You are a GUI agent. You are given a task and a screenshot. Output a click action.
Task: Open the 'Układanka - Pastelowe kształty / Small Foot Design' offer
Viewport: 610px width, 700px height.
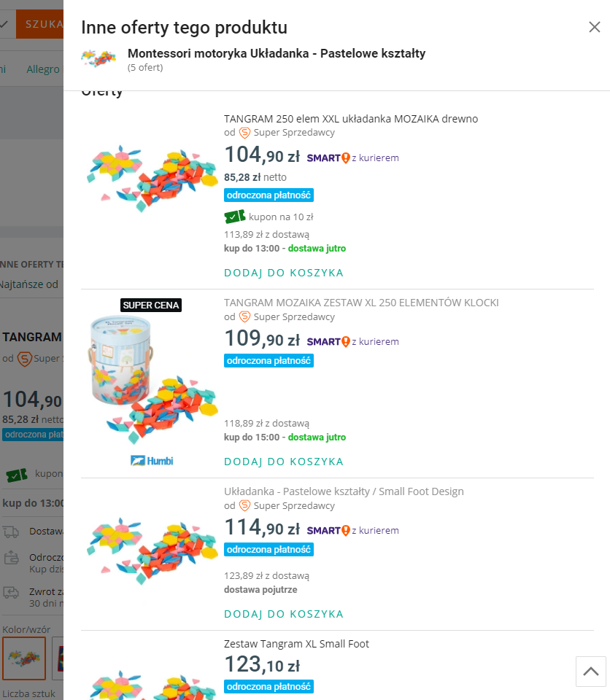[344, 491]
